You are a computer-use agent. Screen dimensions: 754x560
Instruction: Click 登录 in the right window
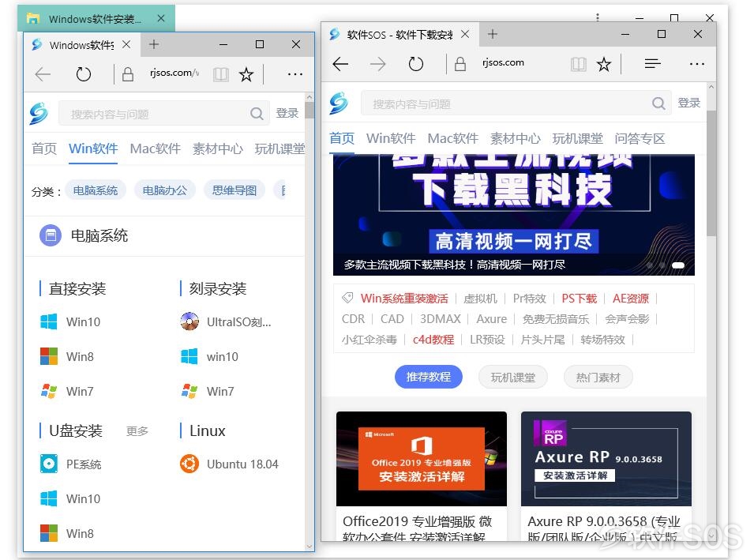tap(689, 103)
